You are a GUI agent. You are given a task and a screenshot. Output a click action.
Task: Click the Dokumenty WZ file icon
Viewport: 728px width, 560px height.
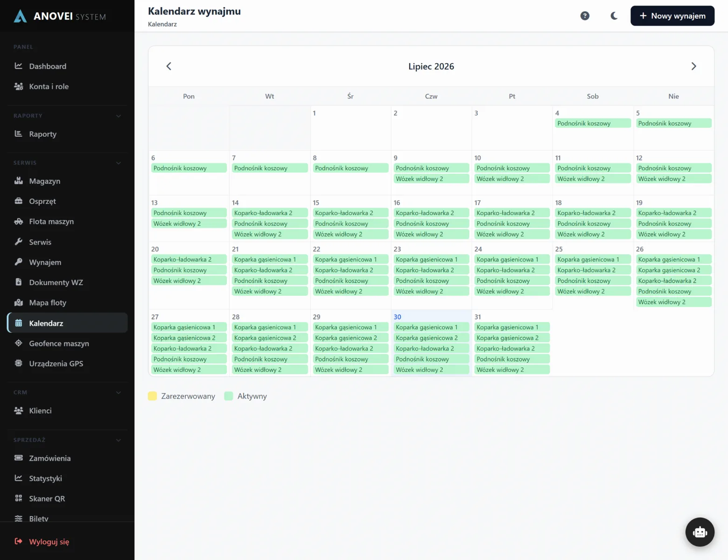[x=19, y=282]
